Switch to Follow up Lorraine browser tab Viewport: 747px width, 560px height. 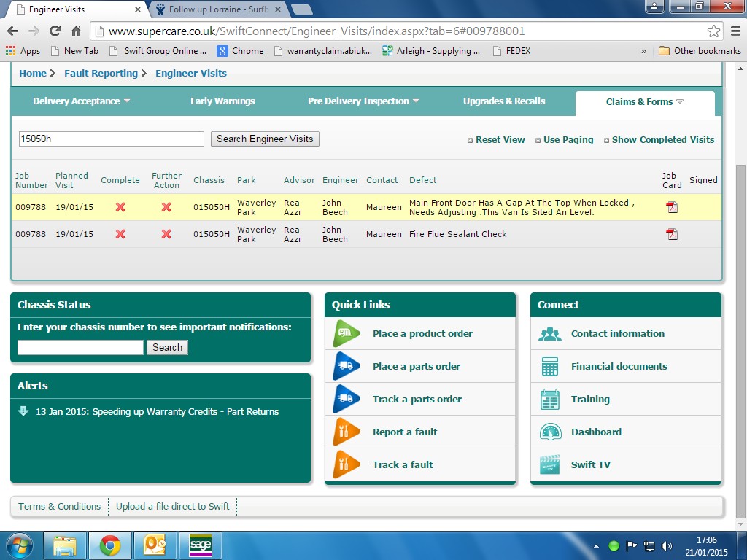tap(218, 9)
